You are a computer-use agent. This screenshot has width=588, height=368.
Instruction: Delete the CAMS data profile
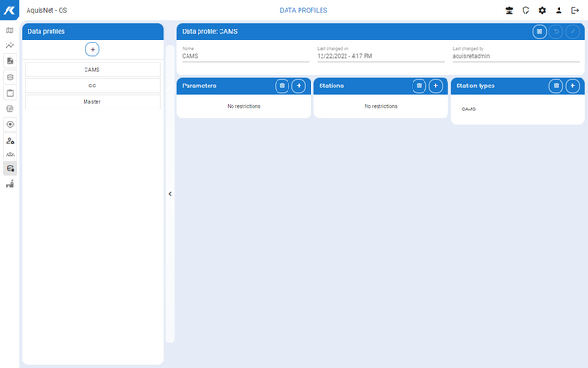click(539, 31)
